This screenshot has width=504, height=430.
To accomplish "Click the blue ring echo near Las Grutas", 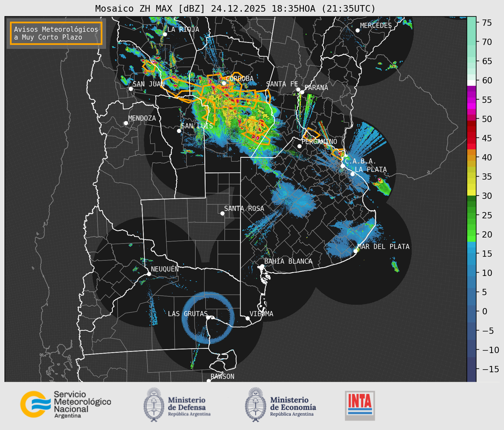I will (x=208, y=318).
